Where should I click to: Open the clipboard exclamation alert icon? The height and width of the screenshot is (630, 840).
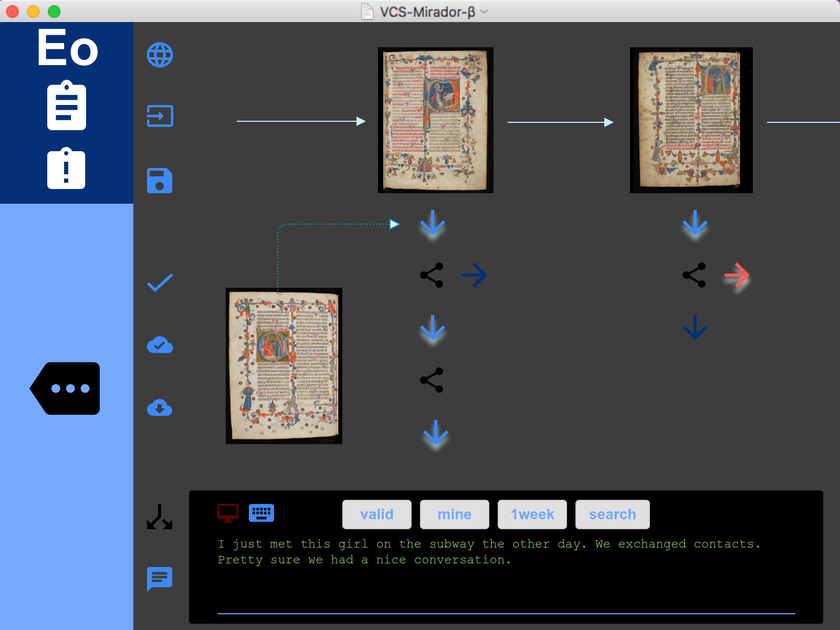pyautogui.click(x=66, y=168)
